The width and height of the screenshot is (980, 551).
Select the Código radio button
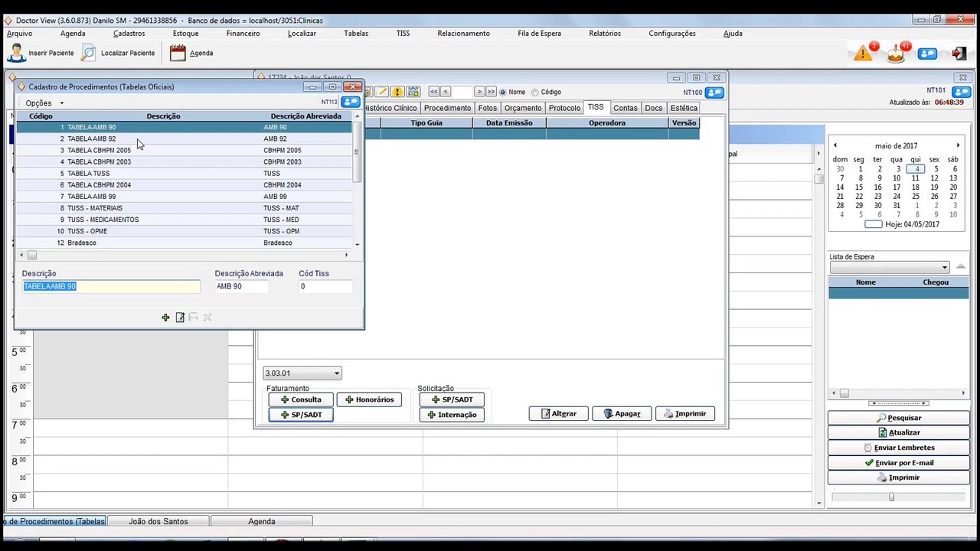pos(535,92)
